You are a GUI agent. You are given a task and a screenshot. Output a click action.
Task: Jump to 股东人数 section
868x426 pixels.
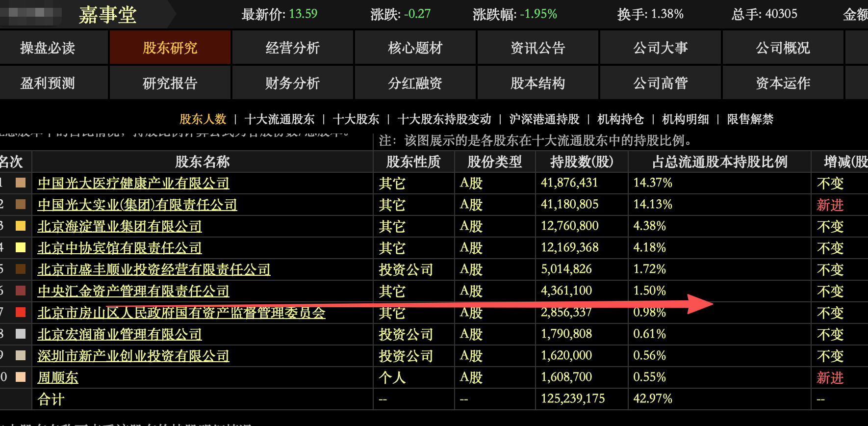point(203,119)
